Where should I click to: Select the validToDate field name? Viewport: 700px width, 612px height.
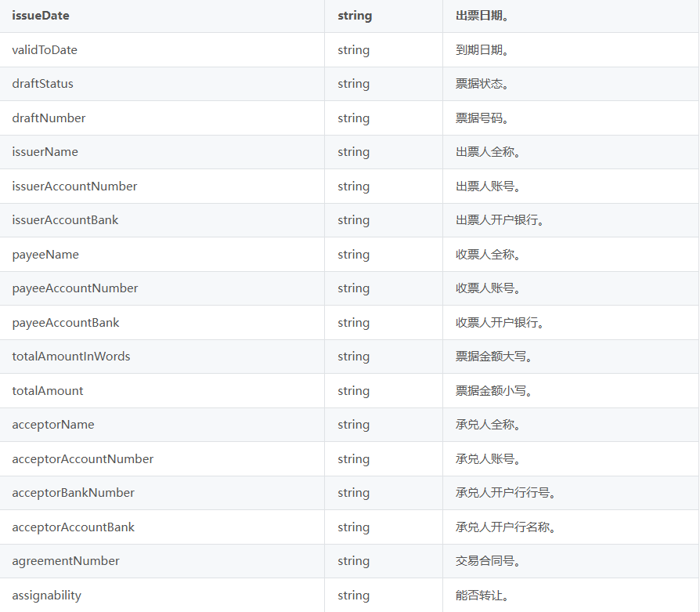(x=45, y=50)
